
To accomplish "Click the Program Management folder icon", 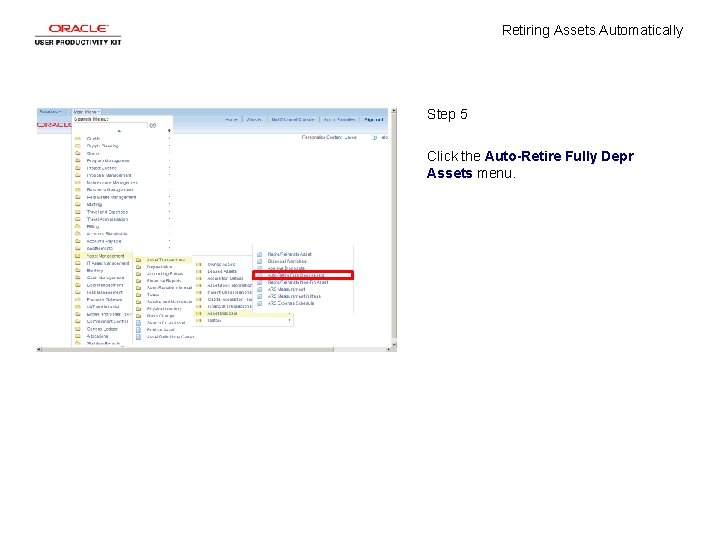I will pyautogui.click(x=78, y=161).
